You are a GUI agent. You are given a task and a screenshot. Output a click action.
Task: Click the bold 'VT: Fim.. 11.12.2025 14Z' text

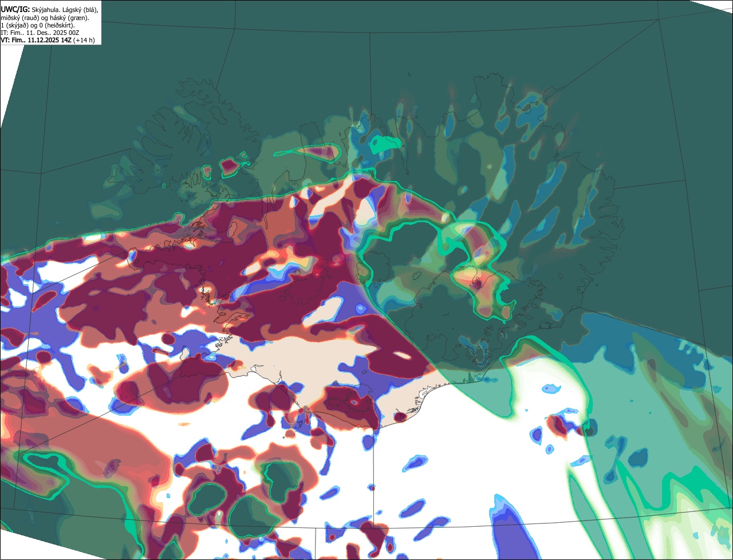(x=36, y=40)
